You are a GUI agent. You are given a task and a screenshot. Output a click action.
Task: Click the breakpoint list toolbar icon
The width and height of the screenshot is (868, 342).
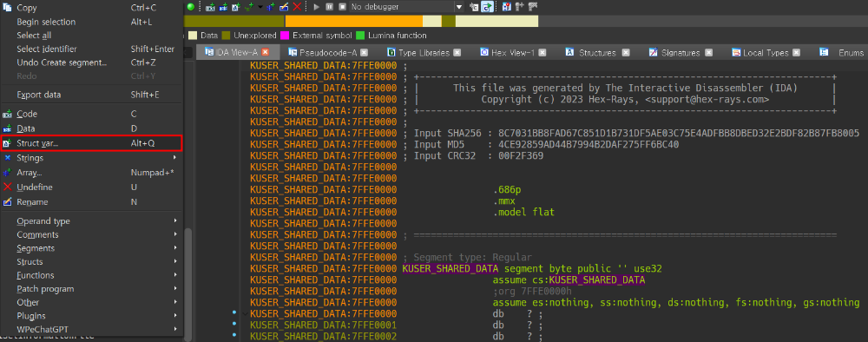click(507, 7)
